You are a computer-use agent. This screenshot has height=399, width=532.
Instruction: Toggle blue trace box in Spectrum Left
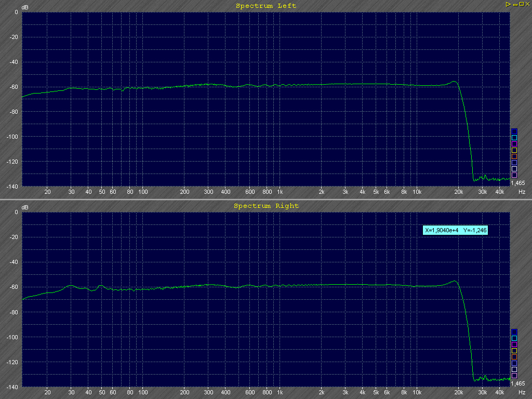[514, 131]
